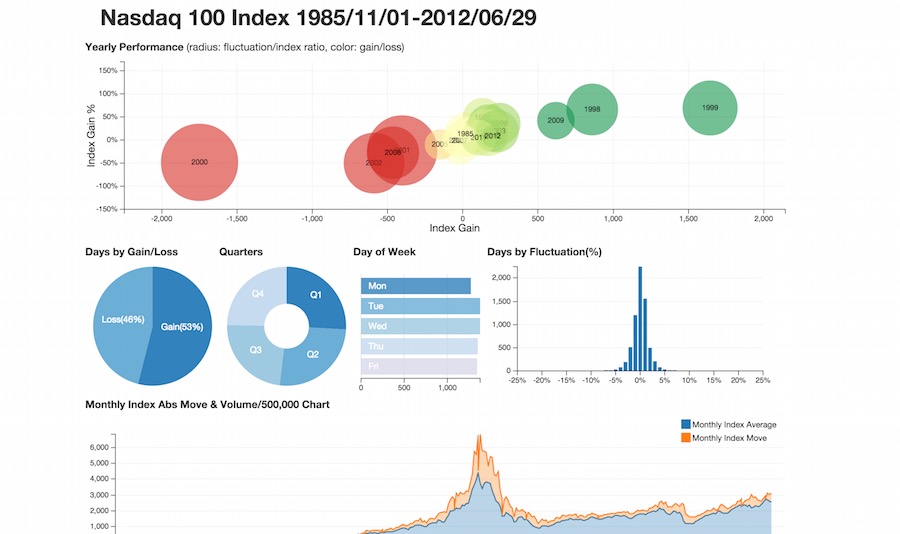The width and height of the screenshot is (900, 534).
Task: Click the blue Monthly Index Average legend swatch
Action: point(685,424)
